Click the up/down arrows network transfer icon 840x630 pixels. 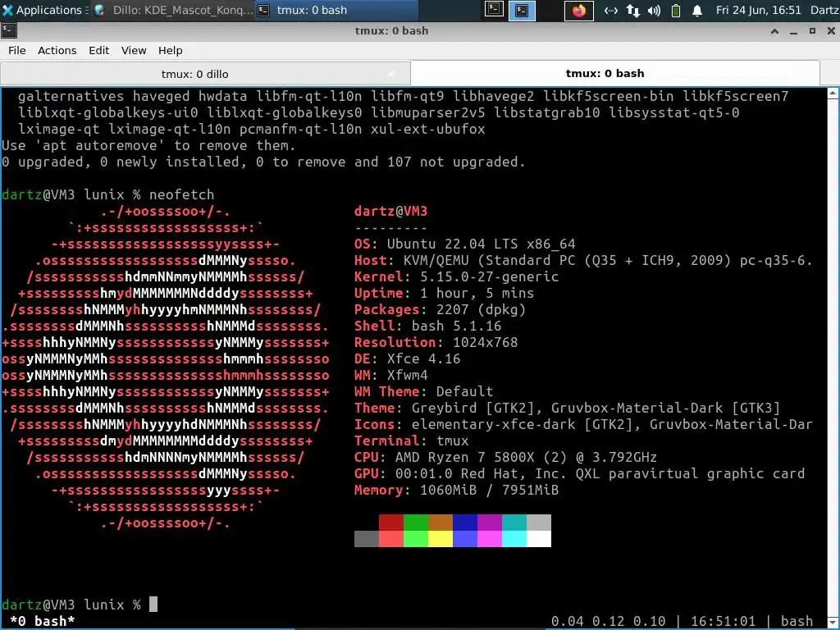tap(632, 11)
